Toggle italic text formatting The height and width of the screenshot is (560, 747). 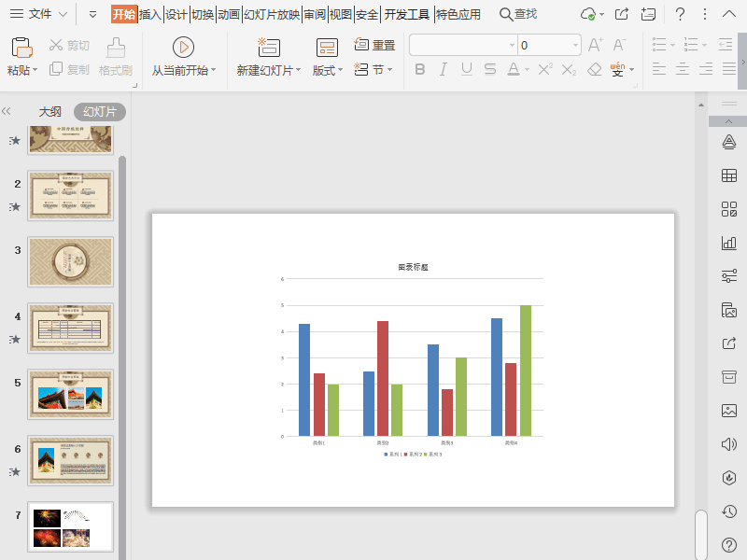(x=443, y=70)
